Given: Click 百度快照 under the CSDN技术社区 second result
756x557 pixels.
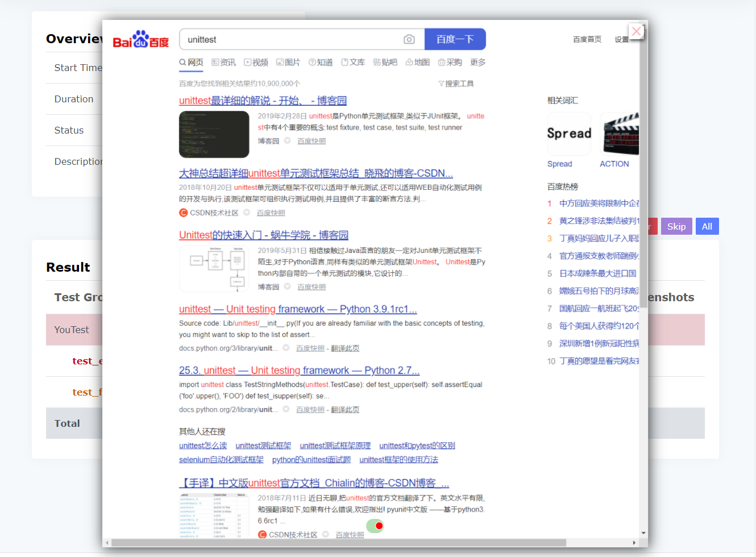Looking at the screenshot, I should click(271, 213).
